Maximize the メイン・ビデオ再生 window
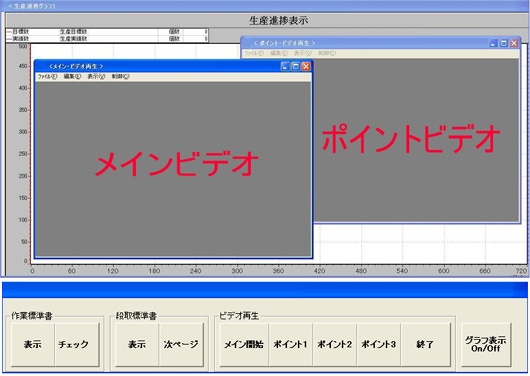This screenshot has width=530, height=376. 295,66
